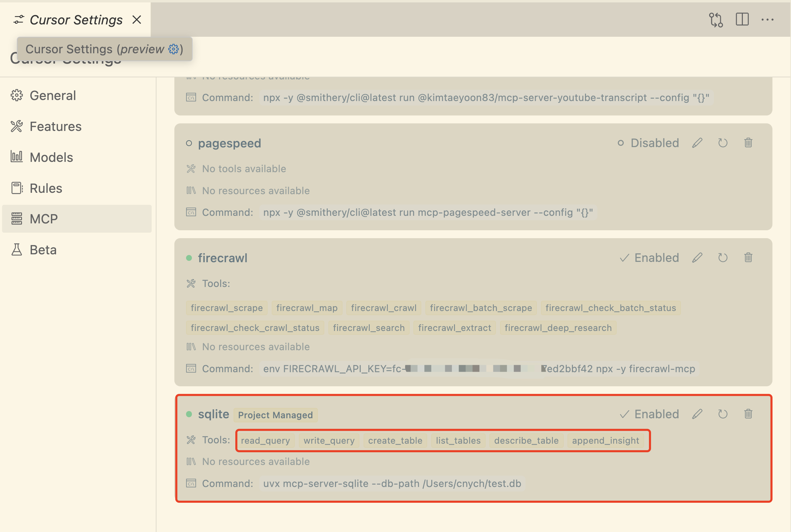Click the firecrawl_scrape tool tag

227,308
